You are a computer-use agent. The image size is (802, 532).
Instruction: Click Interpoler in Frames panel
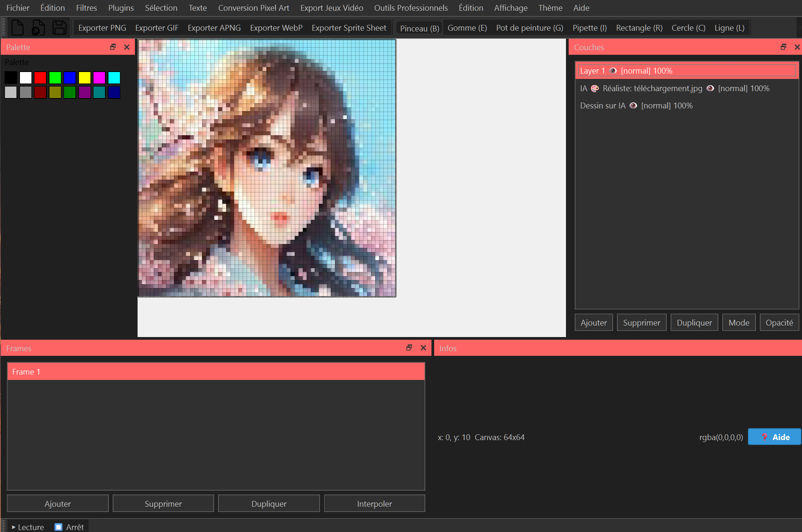click(x=374, y=504)
